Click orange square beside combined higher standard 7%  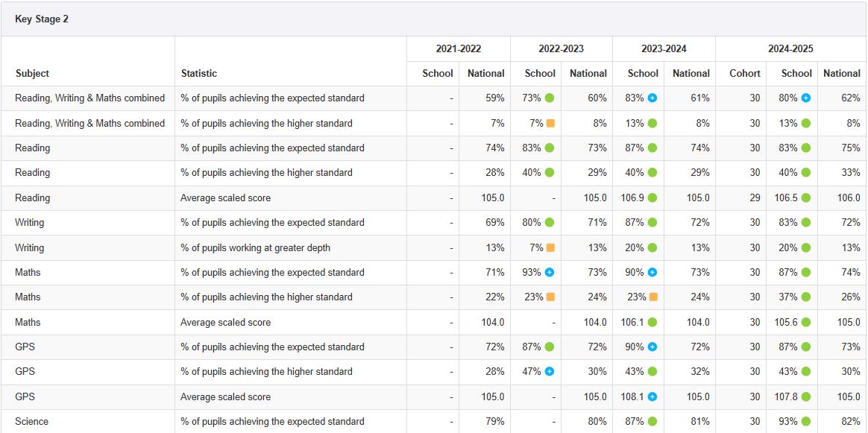(x=550, y=123)
